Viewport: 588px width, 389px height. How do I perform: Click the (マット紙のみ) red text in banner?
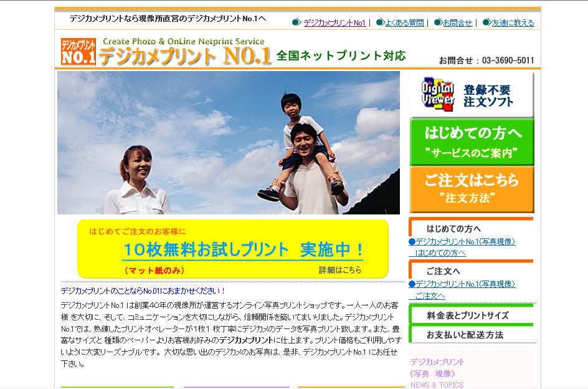(154, 271)
